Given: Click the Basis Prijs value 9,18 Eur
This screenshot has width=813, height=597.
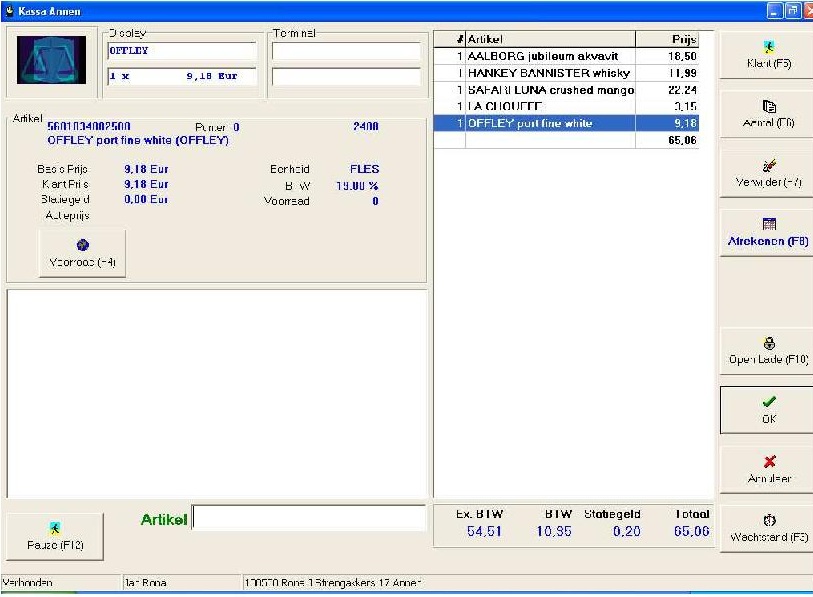Looking at the screenshot, I should pyautogui.click(x=146, y=169).
